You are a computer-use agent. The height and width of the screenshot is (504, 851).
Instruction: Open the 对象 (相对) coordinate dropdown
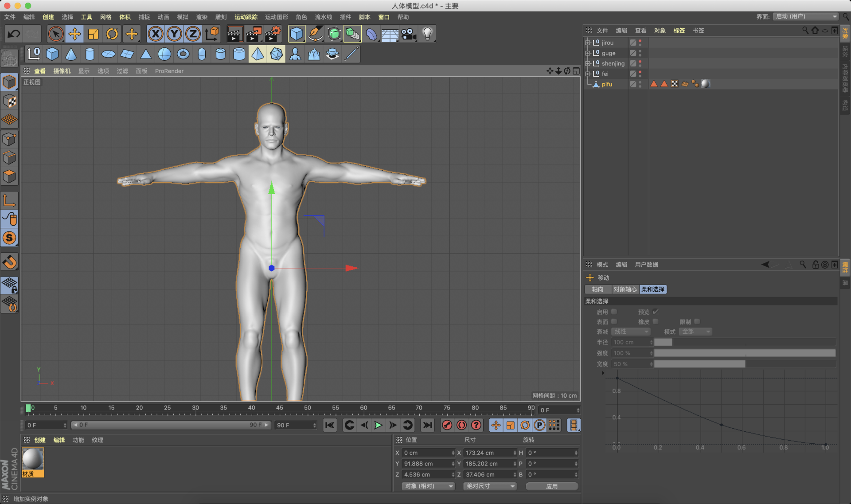click(429, 486)
